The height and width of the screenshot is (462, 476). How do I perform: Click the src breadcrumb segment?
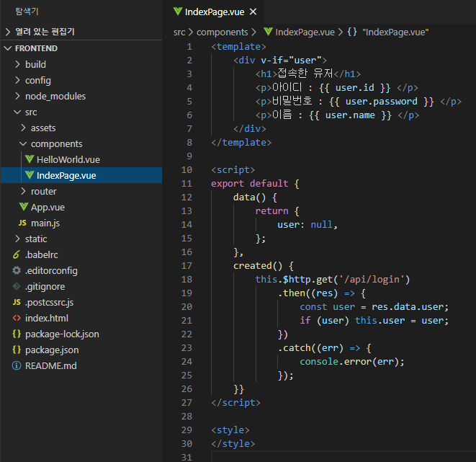point(179,32)
